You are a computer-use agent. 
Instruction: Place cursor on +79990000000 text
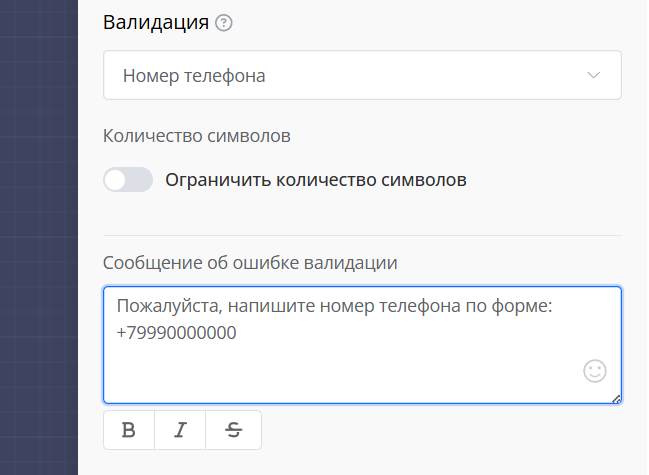pyautogui.click(x=177, y=333)
